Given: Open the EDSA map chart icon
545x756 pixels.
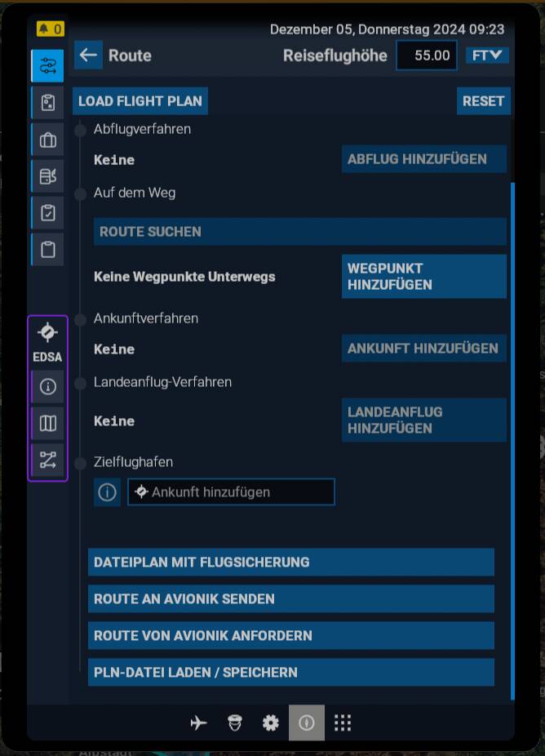Looking at the screenshot, I should 47,424.
